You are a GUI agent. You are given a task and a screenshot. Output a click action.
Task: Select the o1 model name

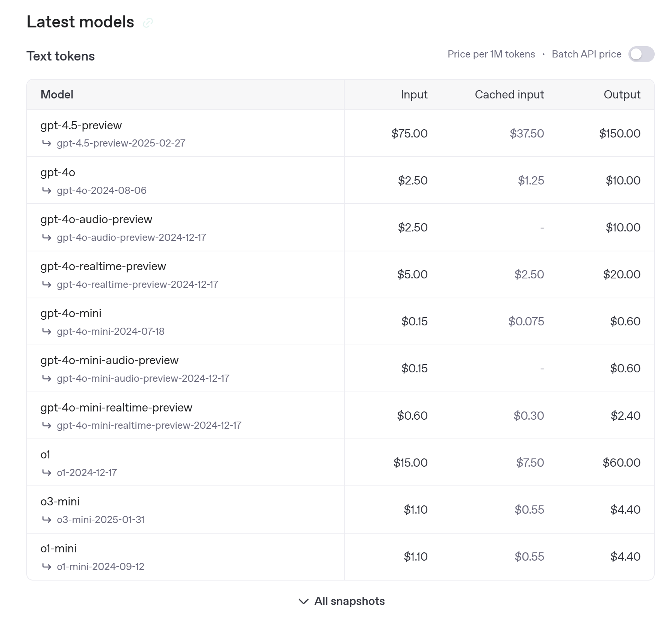pyautogui.click(x=45, y=455)
